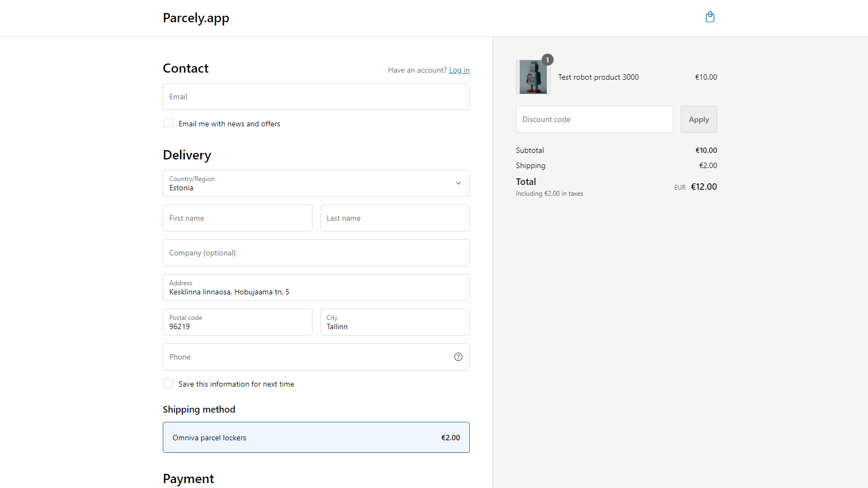Click into the First name field
Image resolution: width=868 pixels, height=488 pixels.
tap(237, 218)
